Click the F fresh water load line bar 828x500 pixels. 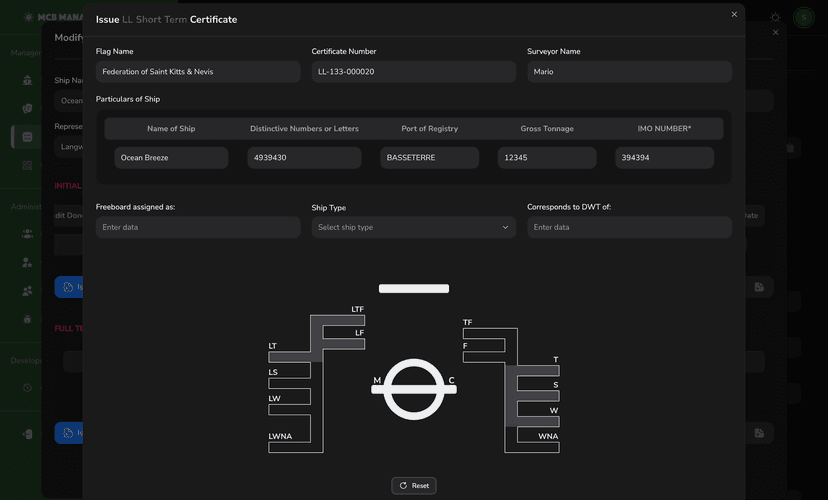[484, 357]
